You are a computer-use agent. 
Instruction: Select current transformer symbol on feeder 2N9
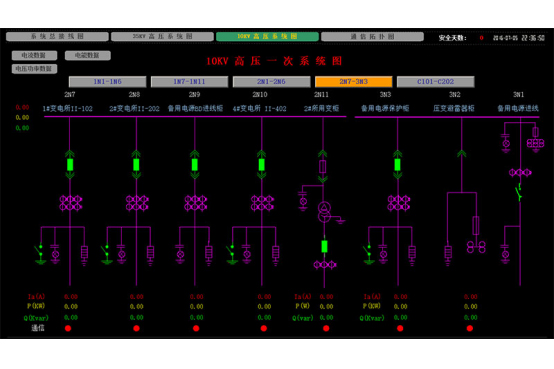click(x=195, y=203)
